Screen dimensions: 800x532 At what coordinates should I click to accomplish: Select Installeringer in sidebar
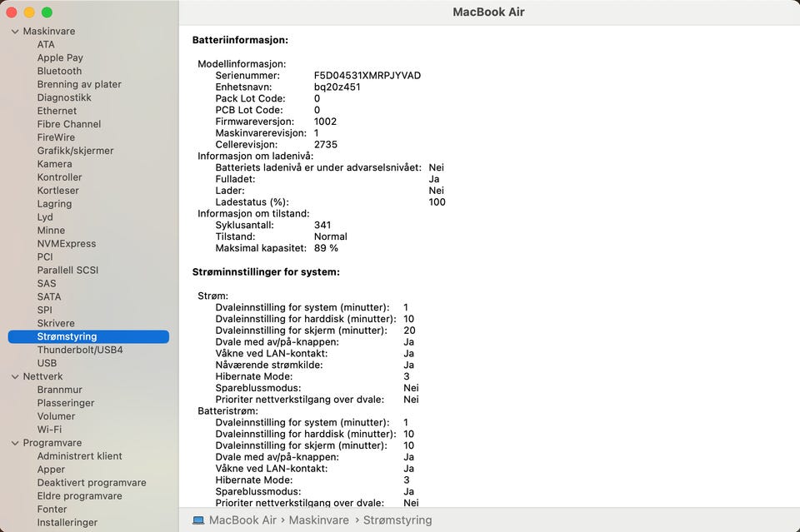coord(67,522)
